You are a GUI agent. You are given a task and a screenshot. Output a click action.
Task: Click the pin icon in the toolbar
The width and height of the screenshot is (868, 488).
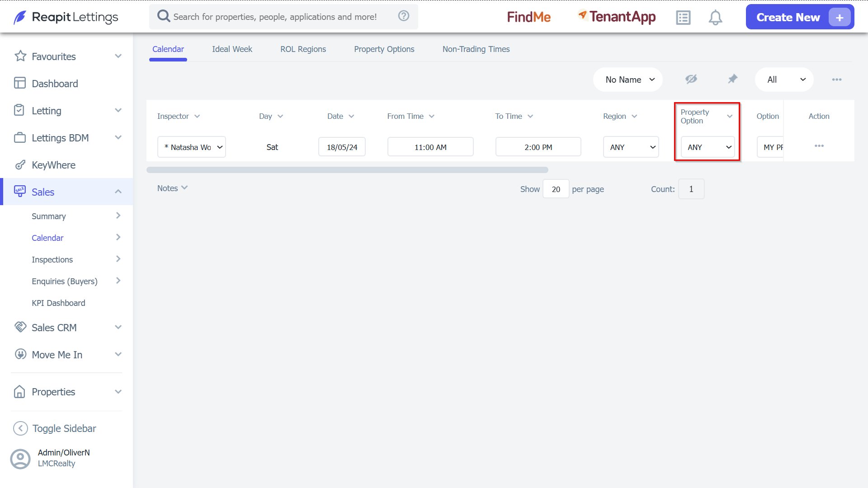pos(732,79)
